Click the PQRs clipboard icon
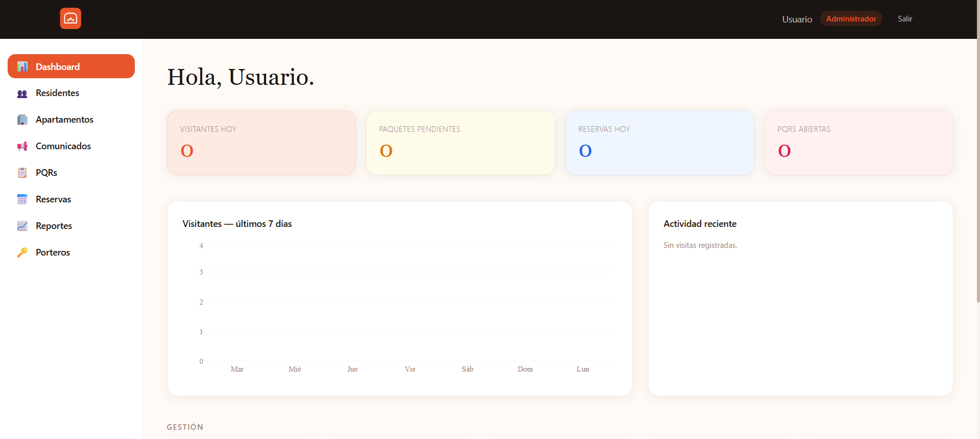Viewport: 980px width, 439px height. coord(22,173)
